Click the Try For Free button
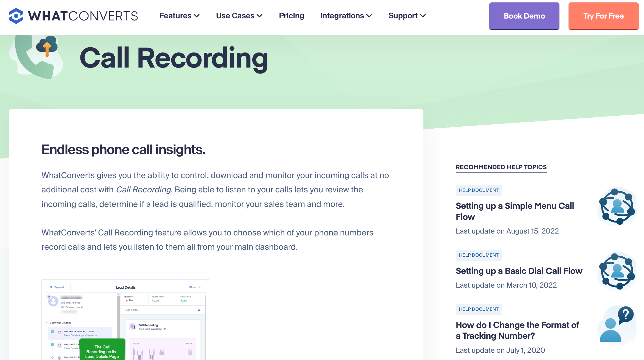Viewport: 644px width, 360px height. tap(604, 16)
